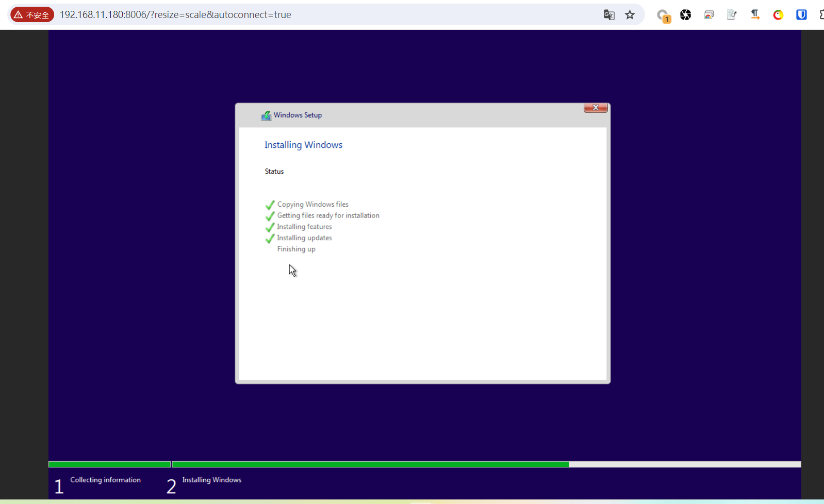Click the Installing Windows progress bar segment
Screen dimensions: 824x504
click(486, 464)
